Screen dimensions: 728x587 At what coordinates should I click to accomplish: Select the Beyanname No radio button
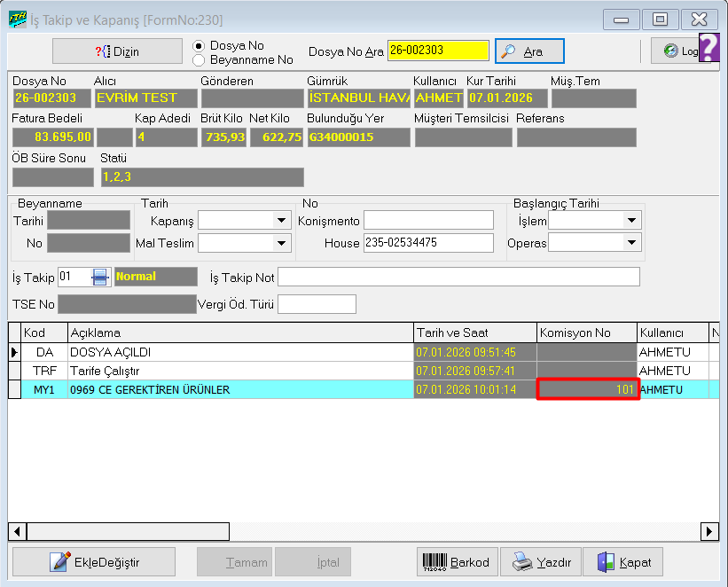click(x=199, y=60)
